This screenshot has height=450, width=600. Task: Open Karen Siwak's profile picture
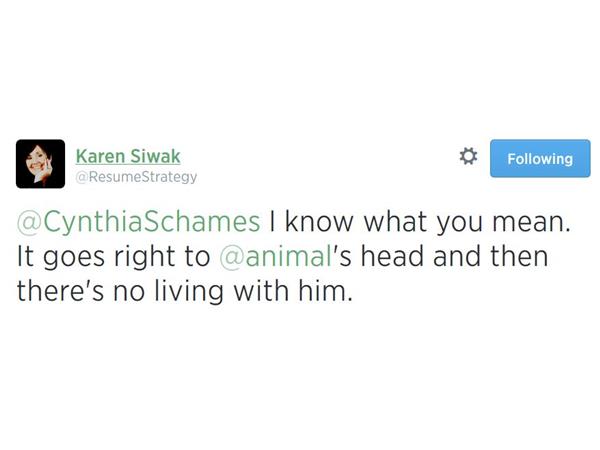tap(40, 164)
